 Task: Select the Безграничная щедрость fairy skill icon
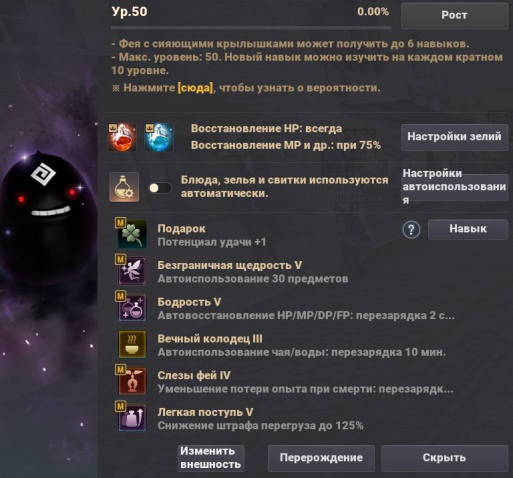point(132,270)
